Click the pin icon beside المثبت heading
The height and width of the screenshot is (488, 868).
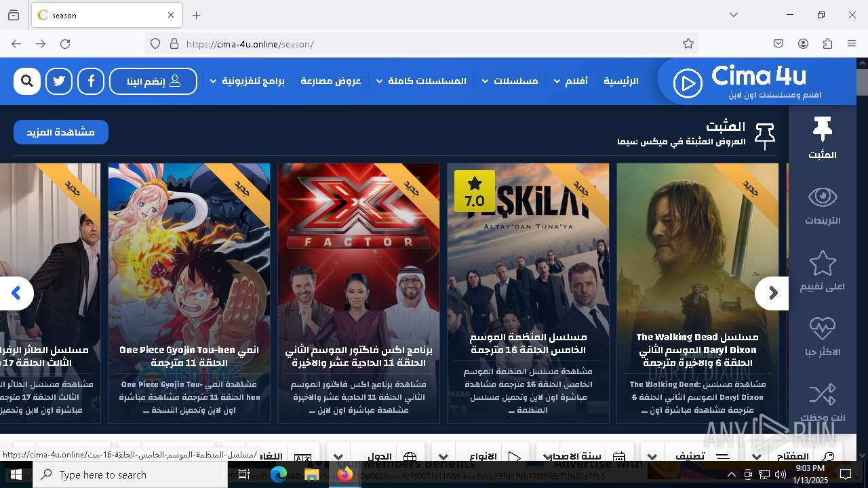pos(765,136)
